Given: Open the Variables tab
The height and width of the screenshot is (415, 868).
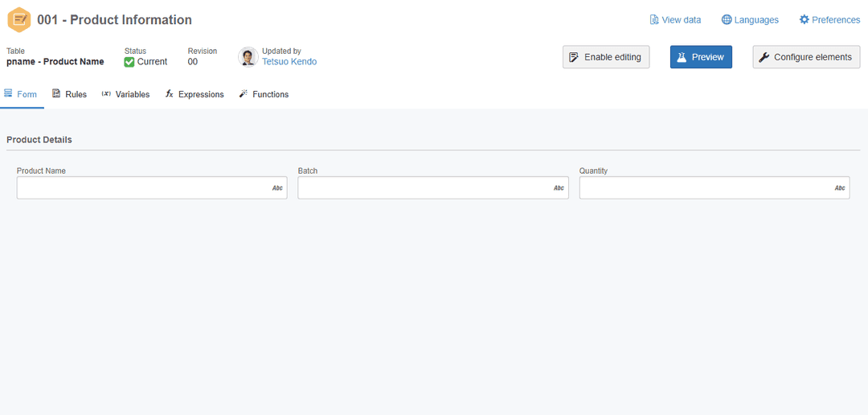Looking at the screenshot, I should [x=125, y=94].
